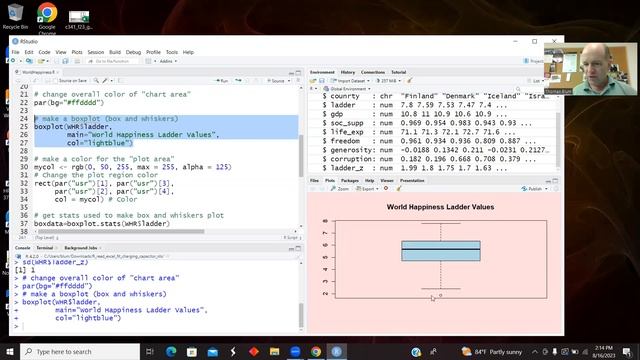Open the Publish dropdown in Plots pane

coord(535,189)
